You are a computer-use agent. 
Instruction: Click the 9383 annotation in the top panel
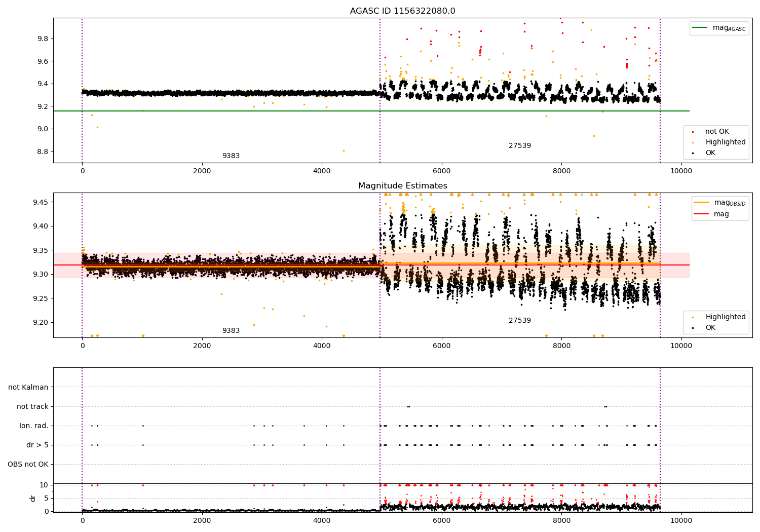tap(231, 156)
